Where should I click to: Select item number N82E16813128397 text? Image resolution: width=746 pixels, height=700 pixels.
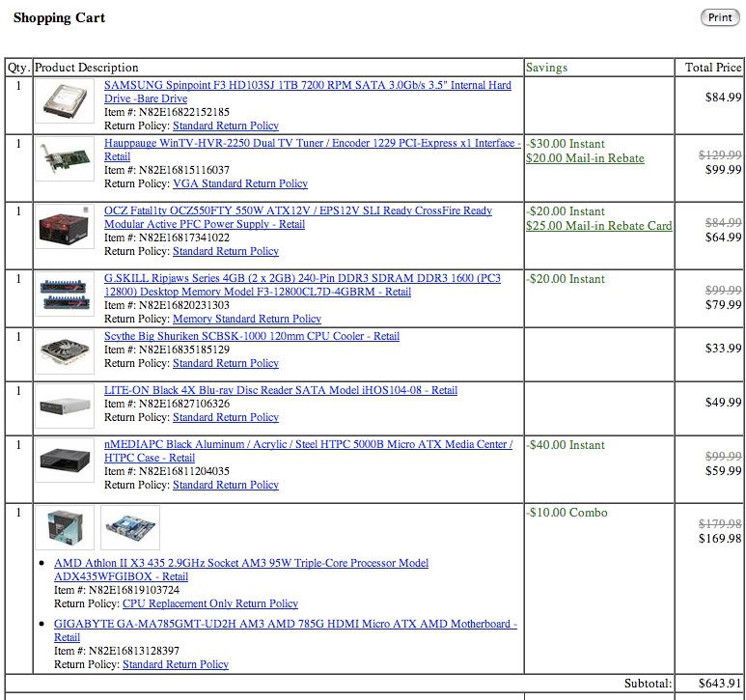click(x=134, y=652)
